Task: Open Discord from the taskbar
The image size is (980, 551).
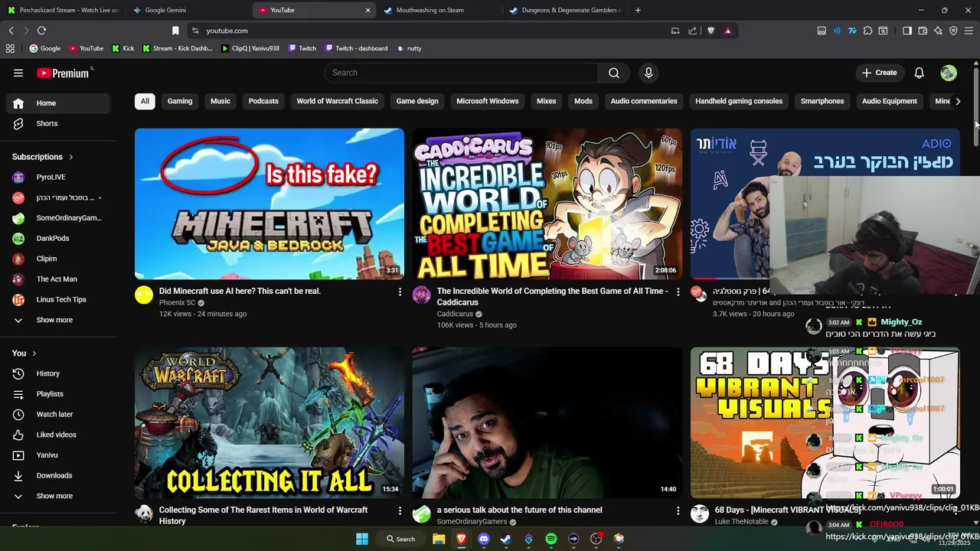Action: coord(483,539)
